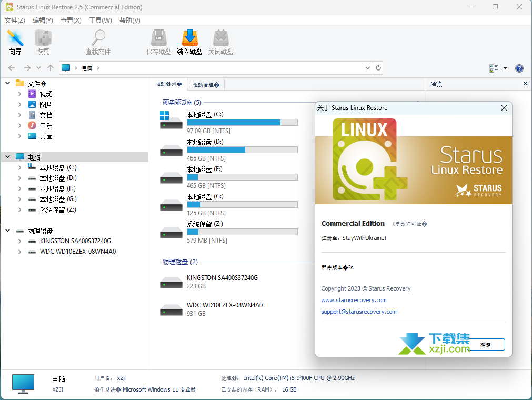Expand local disk (D:) in tree

tap(19, 178)
